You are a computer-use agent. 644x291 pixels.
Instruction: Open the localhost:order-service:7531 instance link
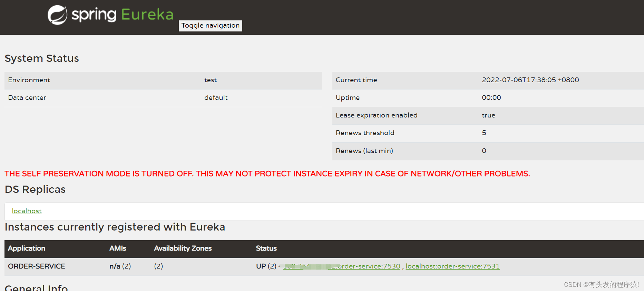coord(452,266)
